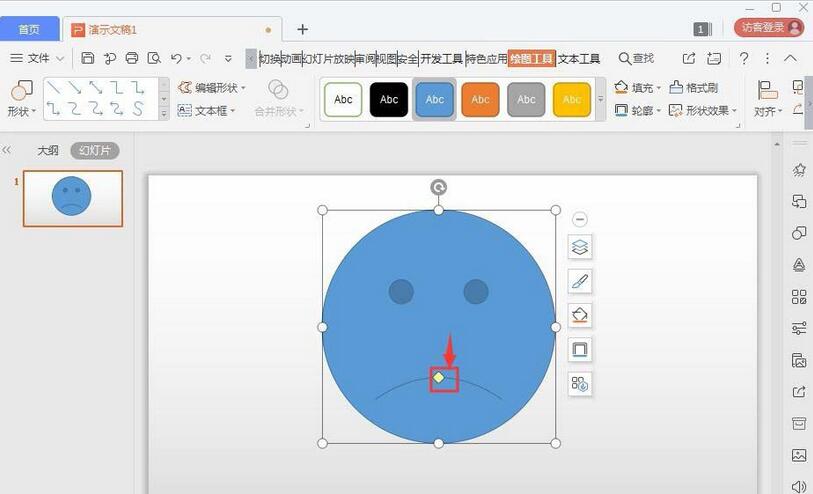Viewport: 813px width, 494px height.
Task: Click the 格式刷 format painter button
Action: click(x=693, y=88)
